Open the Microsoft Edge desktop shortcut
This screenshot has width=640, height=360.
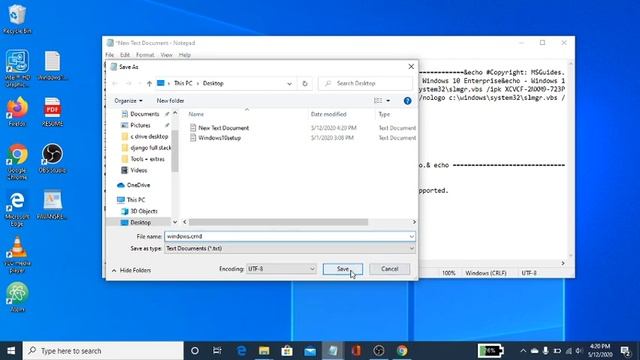pyautogui.click(x=17, y=208)
